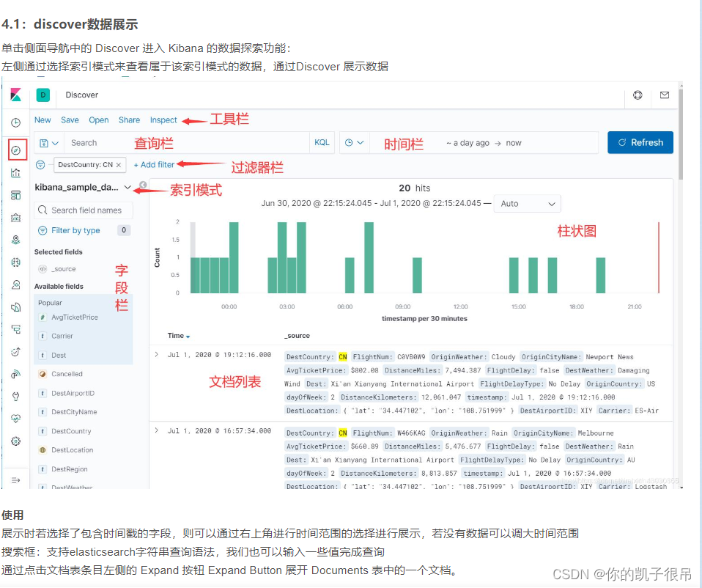The height and width of the screenshot is (588, 702).
Task: Show Recently Viewed with the clock icon
Action: [x=15, y=121]
